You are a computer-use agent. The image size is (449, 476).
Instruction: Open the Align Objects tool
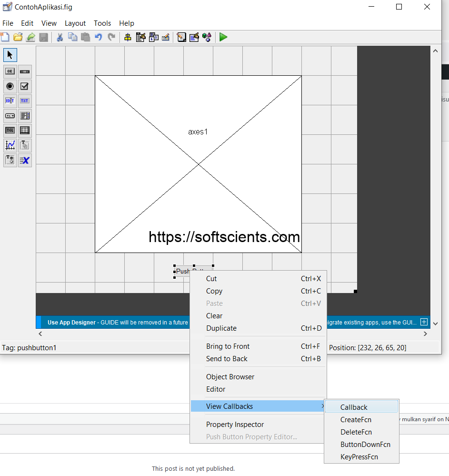[128, 37]
